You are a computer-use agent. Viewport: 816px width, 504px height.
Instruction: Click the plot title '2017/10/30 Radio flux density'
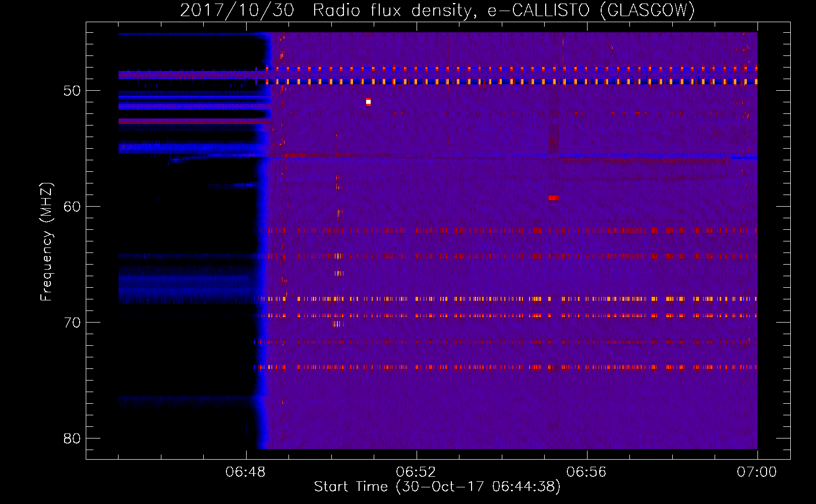[x=327, y=10]
